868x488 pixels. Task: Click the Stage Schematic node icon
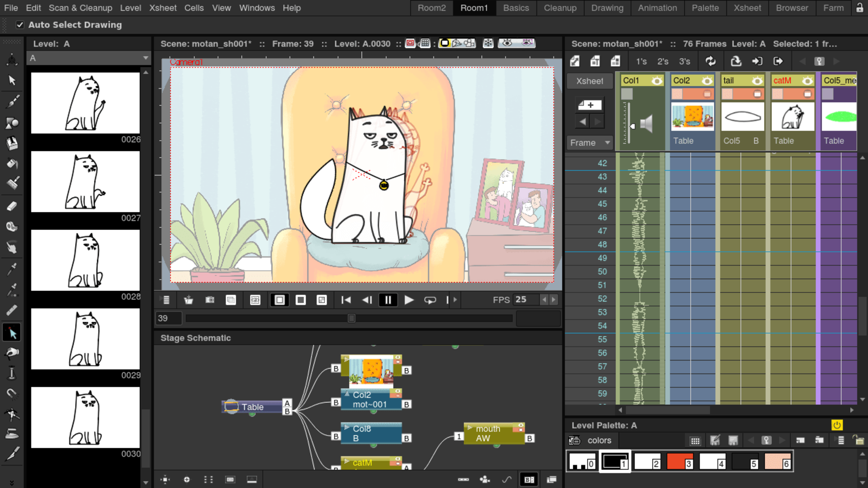[529, 480]
